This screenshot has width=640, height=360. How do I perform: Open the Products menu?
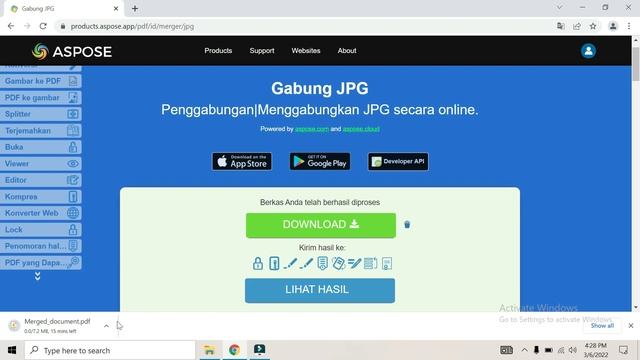click(x=218, y=51)
